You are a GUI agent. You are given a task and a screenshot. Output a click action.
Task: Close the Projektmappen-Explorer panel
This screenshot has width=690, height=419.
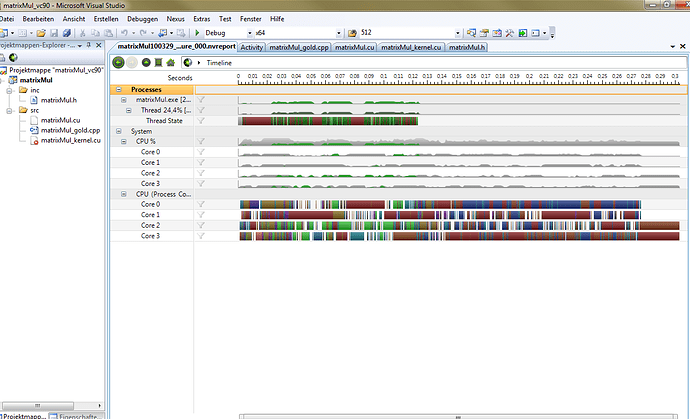99,45
